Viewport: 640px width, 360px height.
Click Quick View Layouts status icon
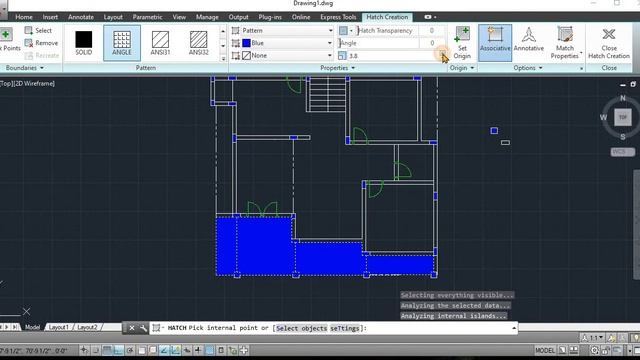562,350
